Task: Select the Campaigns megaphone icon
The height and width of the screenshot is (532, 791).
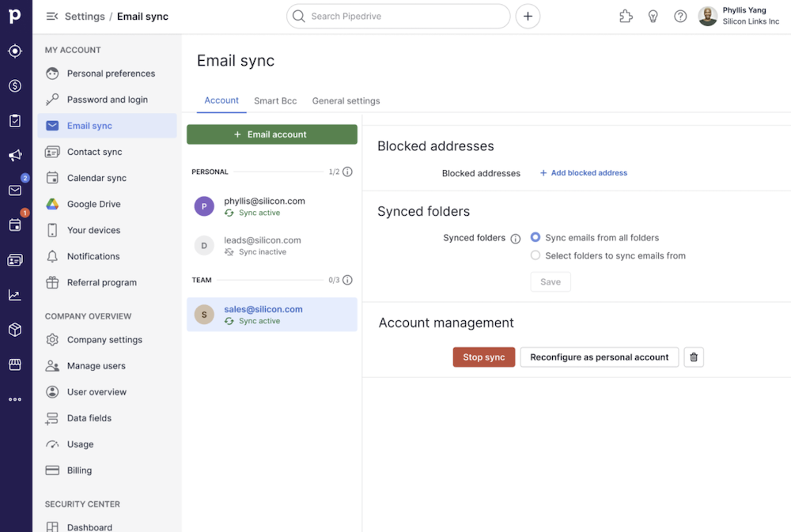Action: [x=15, y=155]
